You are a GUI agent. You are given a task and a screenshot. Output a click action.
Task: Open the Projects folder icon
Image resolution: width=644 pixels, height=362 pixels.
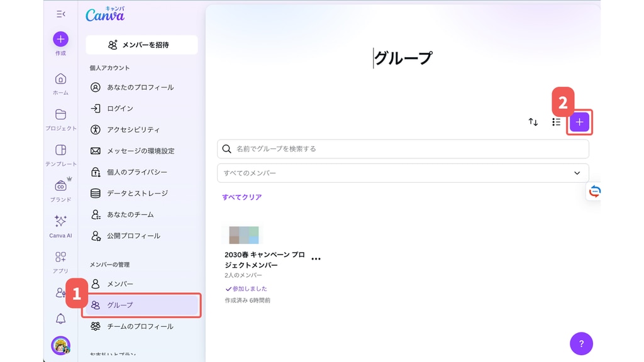(60, 114)
